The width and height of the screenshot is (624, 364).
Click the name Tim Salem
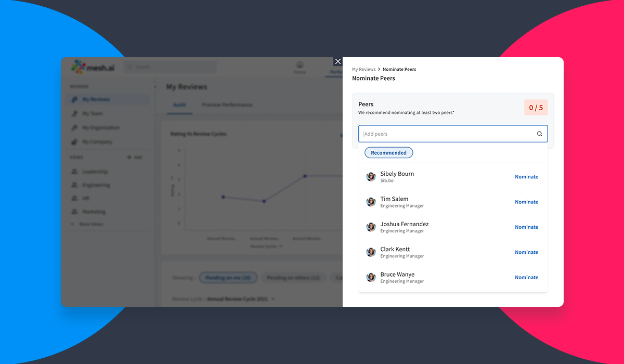394,199
